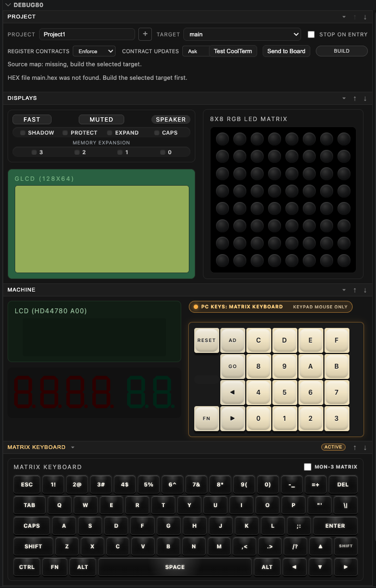Click the hex keypad left arrow key
Screen dimensions: 376x588
232,392
